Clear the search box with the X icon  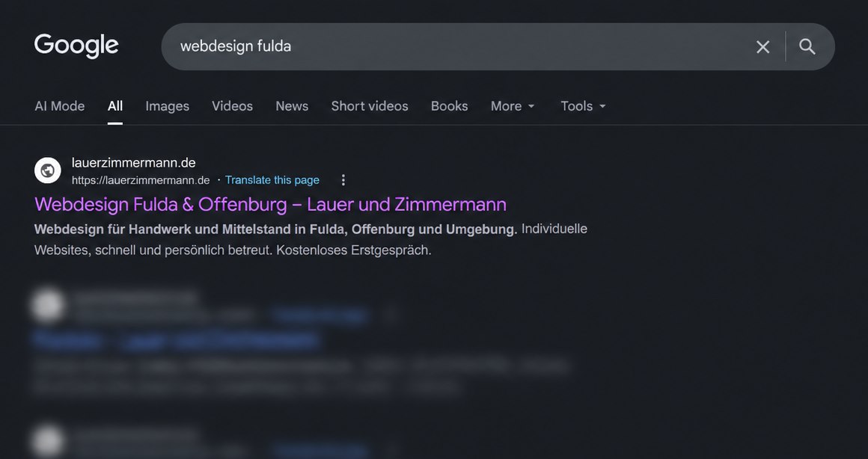point(762,47)
